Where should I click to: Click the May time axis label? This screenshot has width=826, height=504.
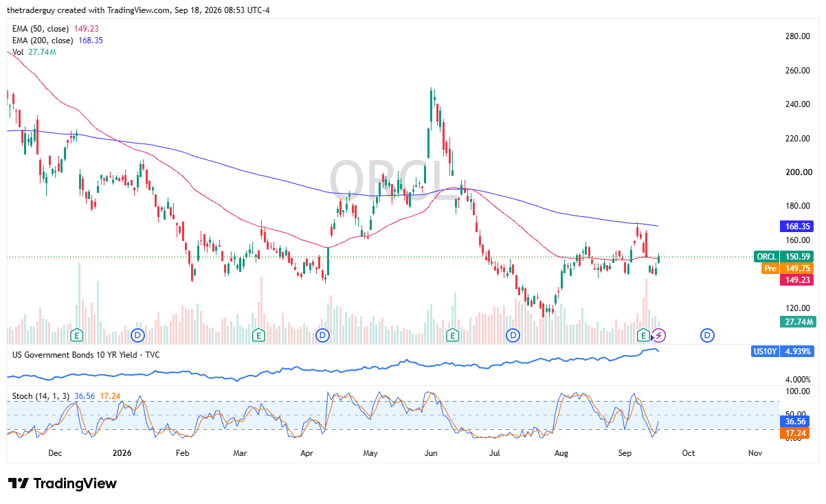370,453
